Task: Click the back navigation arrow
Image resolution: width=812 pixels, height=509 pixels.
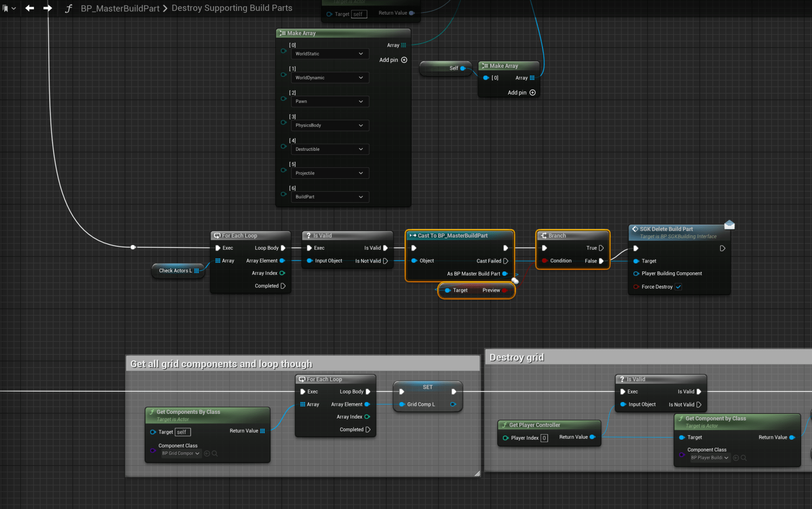Action: pyautogui.click(x=30, y=8)
